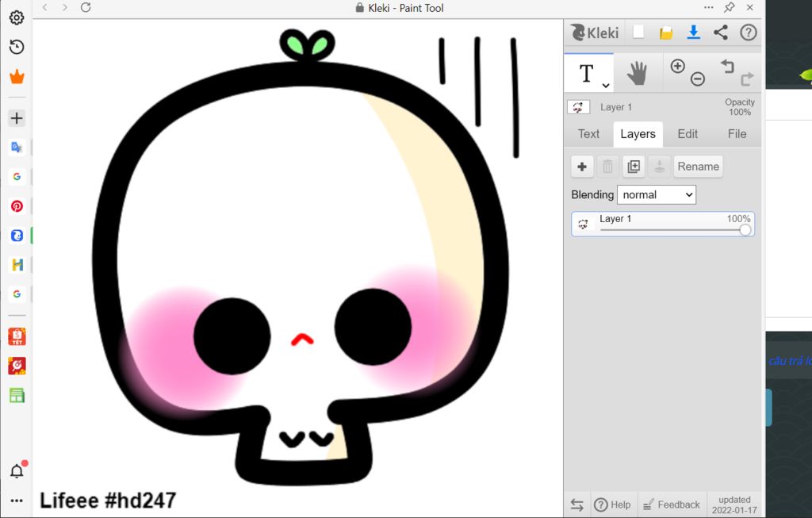Open an image with the folder icon
Image resolution: width=812 pixels, height=518 pixels.
pos(666,33)
